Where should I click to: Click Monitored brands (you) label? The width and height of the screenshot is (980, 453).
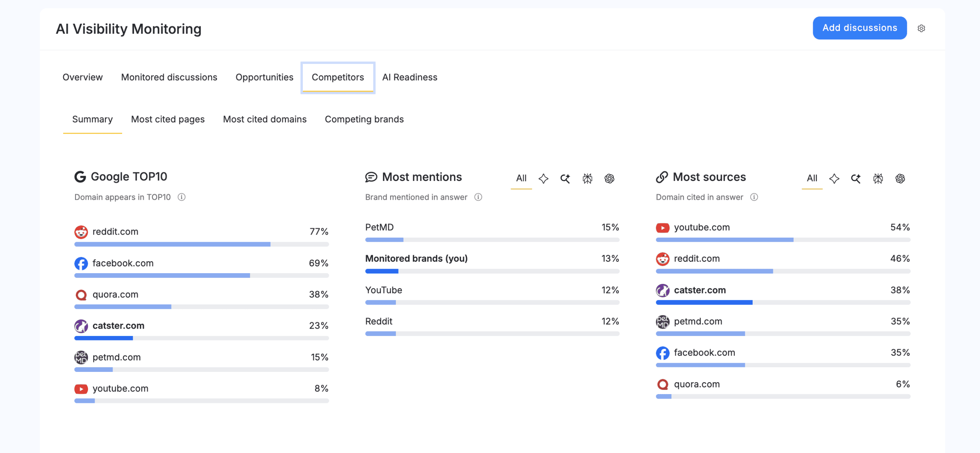[416, 259]
